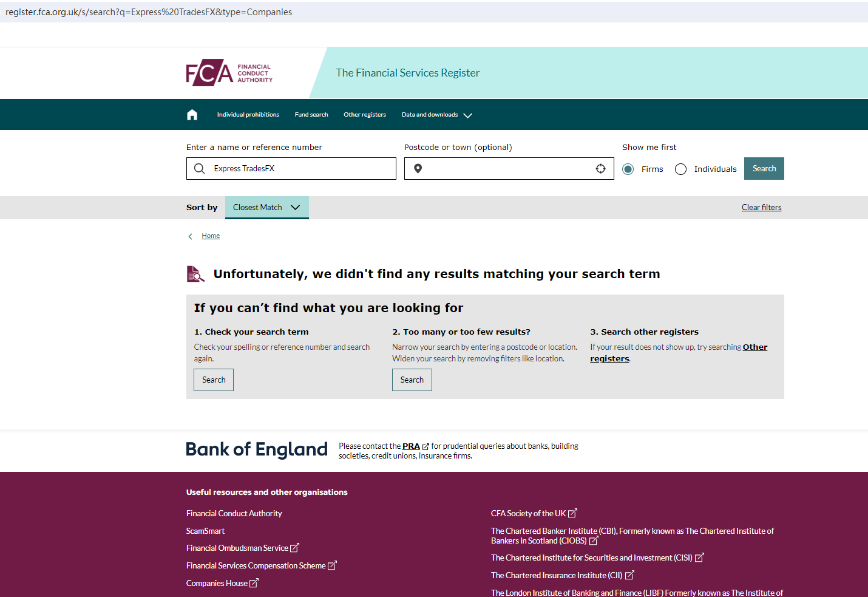Image resolution: width=868 pixels, height=597 pixels.
Task: Click the FCA logo
Action: pyautogui.click(x=229, y=73)
